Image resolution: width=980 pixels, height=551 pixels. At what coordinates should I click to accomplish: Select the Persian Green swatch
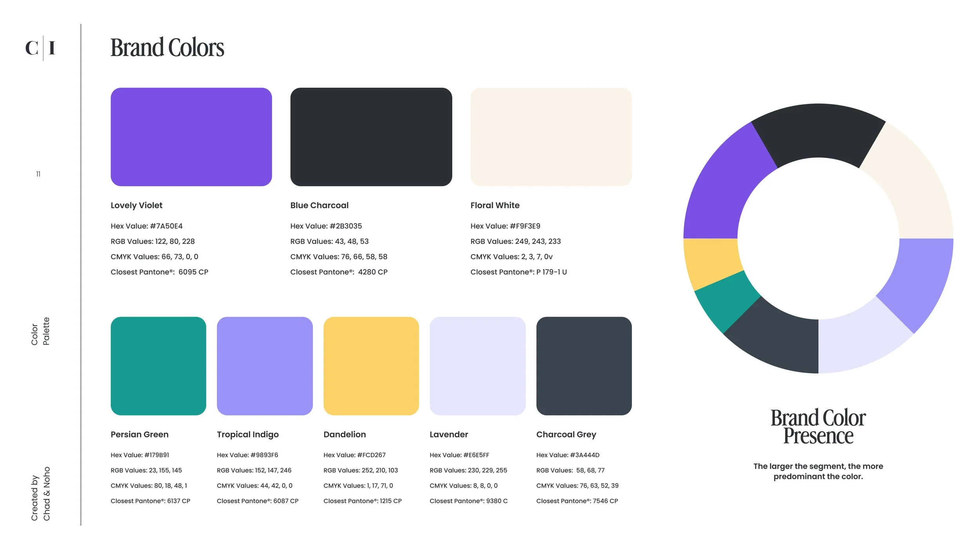pos(158,366)
